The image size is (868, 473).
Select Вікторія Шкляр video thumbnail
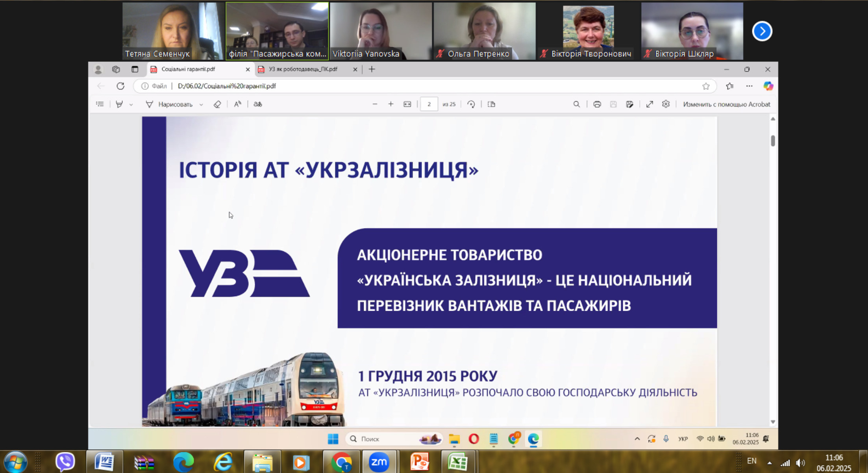pyautogui.click(x=692, y=31)
